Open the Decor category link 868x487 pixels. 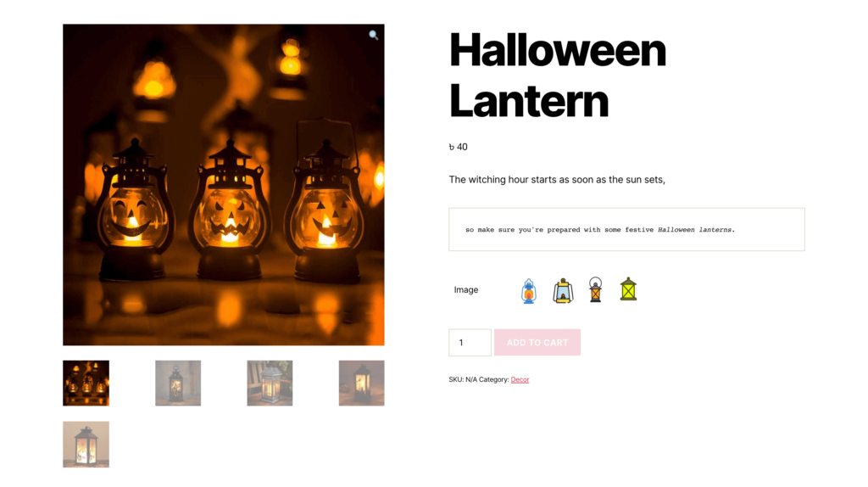520,379
